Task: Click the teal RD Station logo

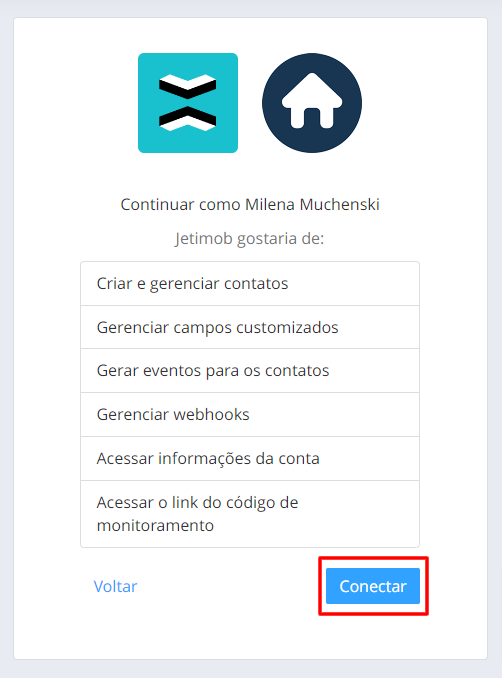Action: (x=188, y=103)
